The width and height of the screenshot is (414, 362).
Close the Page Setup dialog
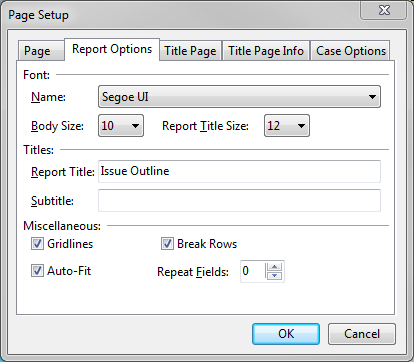[x=384, y=10]
